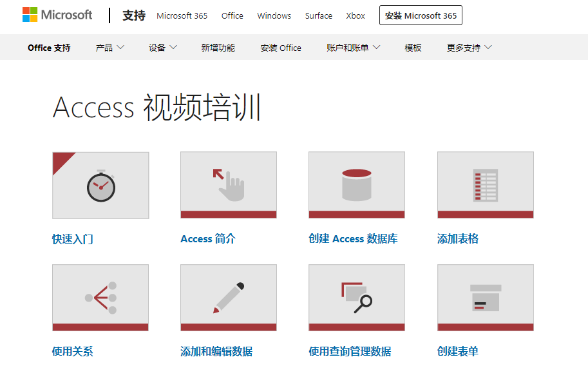Viewport: 588px width, 366px height.
Task: Open the 快速入门 link
Action: (72, 239)
